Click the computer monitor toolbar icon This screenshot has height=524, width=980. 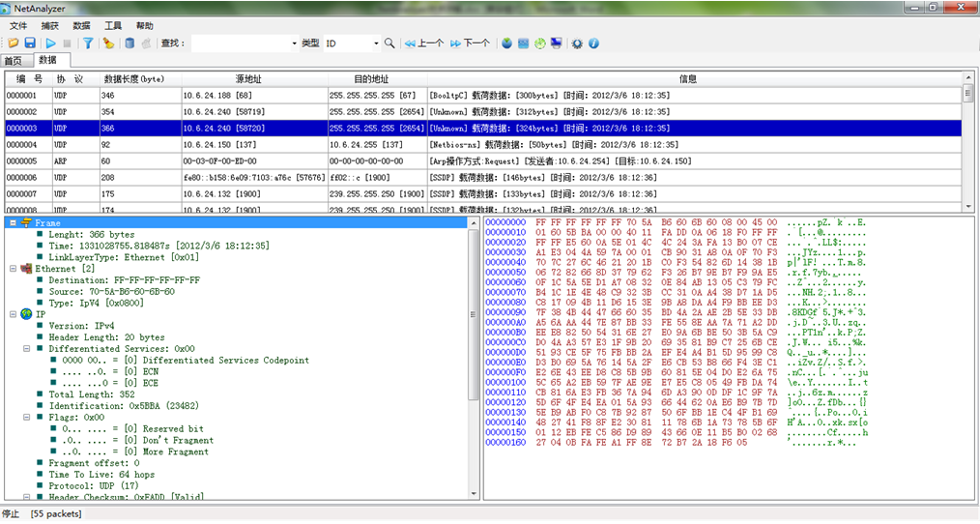556,44
